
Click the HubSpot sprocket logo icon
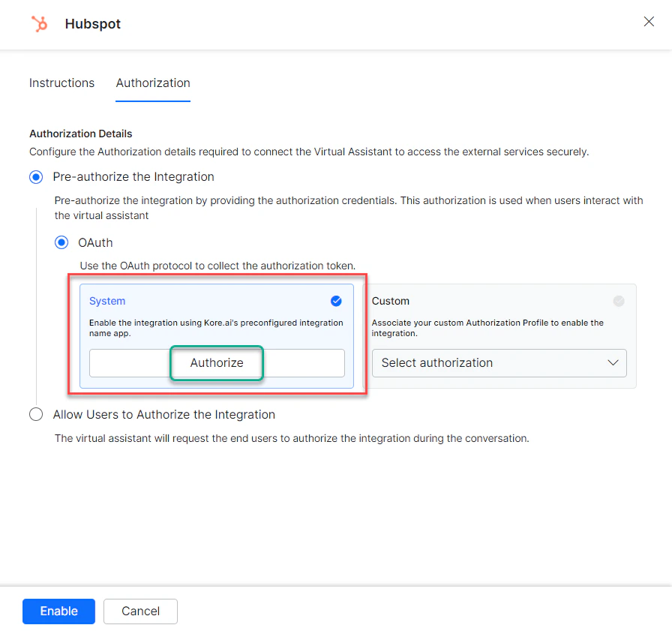point(39,23)
